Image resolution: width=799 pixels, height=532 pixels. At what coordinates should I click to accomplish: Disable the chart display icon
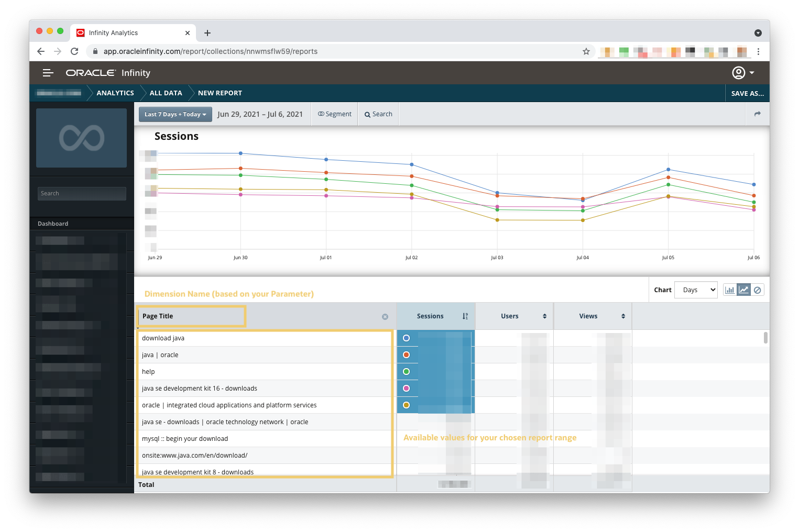(x=757, y=290)
